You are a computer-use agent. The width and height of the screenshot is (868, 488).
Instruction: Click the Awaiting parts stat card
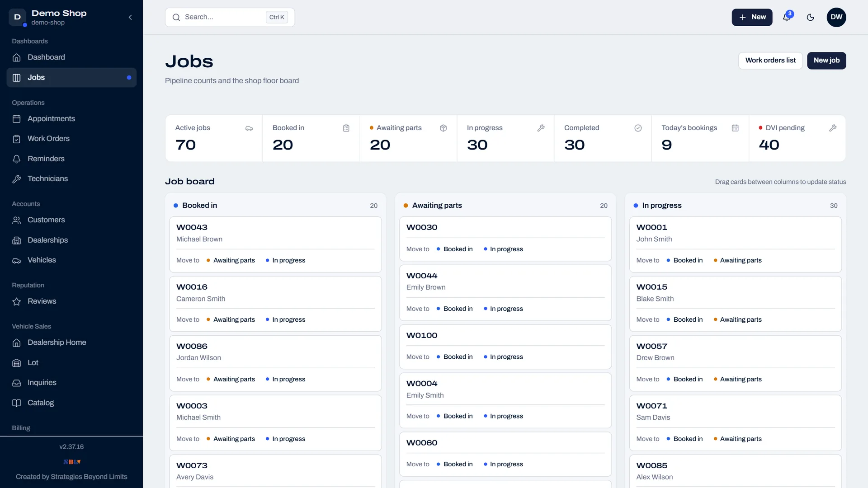[x=408, y=138]
